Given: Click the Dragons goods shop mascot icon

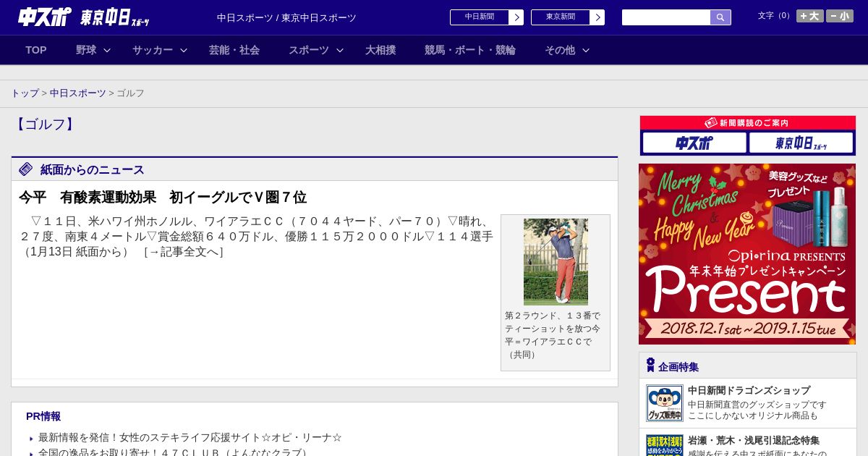Looking at the screenshot, I should coord(665,403).
